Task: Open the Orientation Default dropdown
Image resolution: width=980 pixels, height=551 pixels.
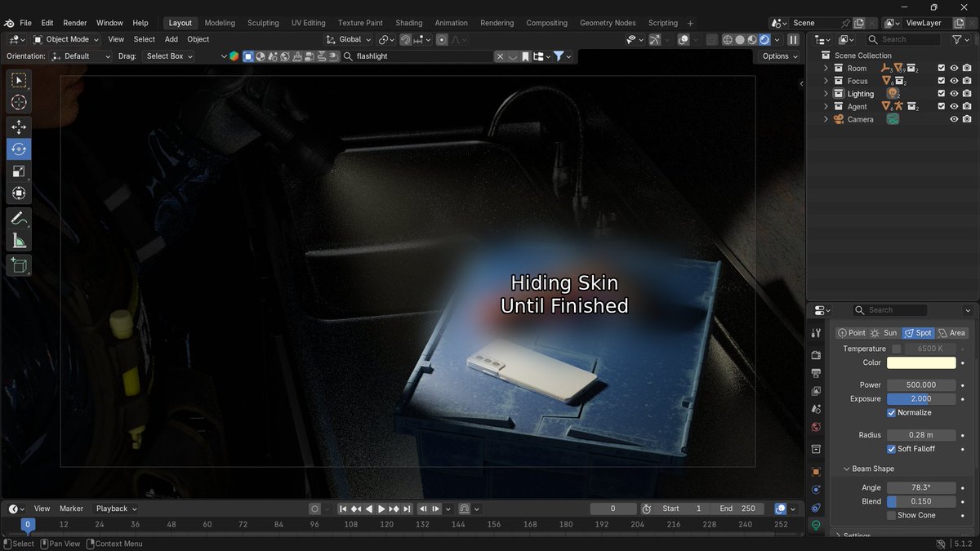Action: click(81, 56)
